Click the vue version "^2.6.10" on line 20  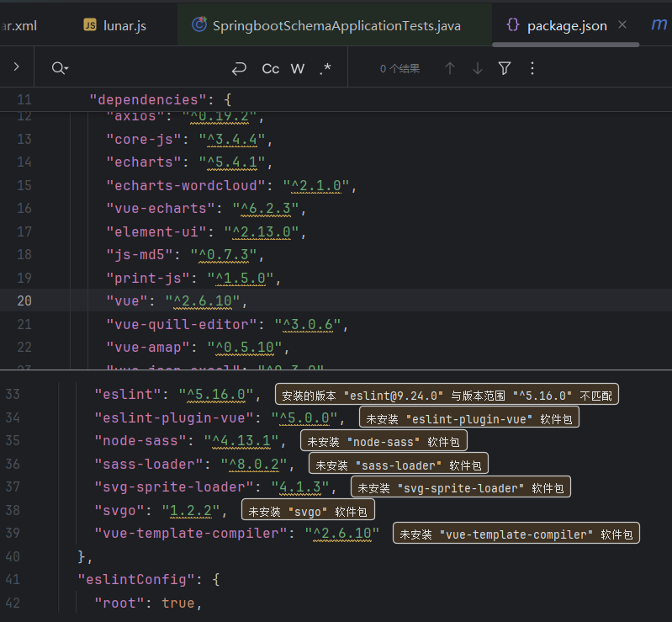(203, 301)
